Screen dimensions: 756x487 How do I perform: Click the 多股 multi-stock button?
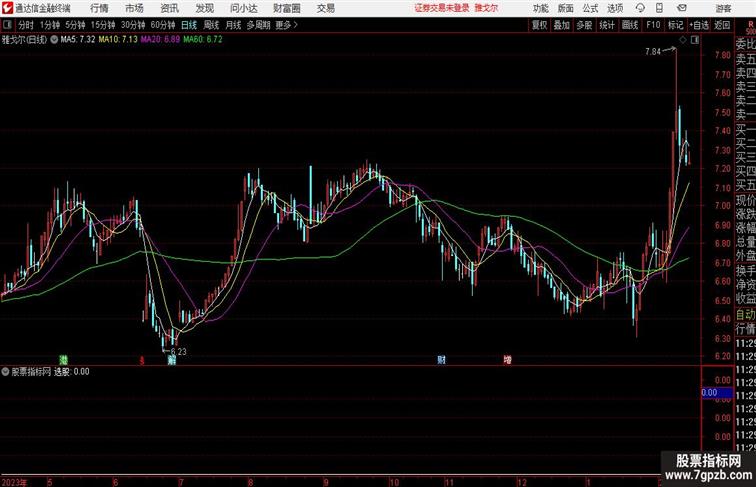[584, 25]
